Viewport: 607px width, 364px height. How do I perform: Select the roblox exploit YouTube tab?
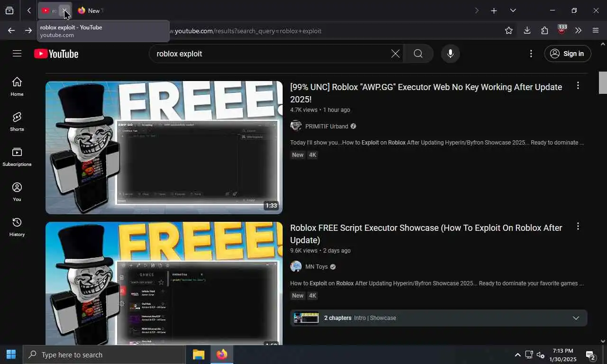click(x=49, y=10)
